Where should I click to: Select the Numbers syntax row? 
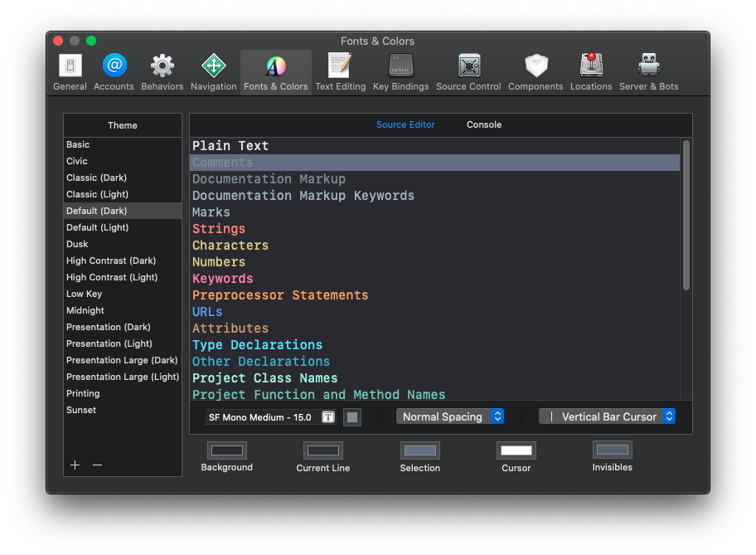coord(435,262)
